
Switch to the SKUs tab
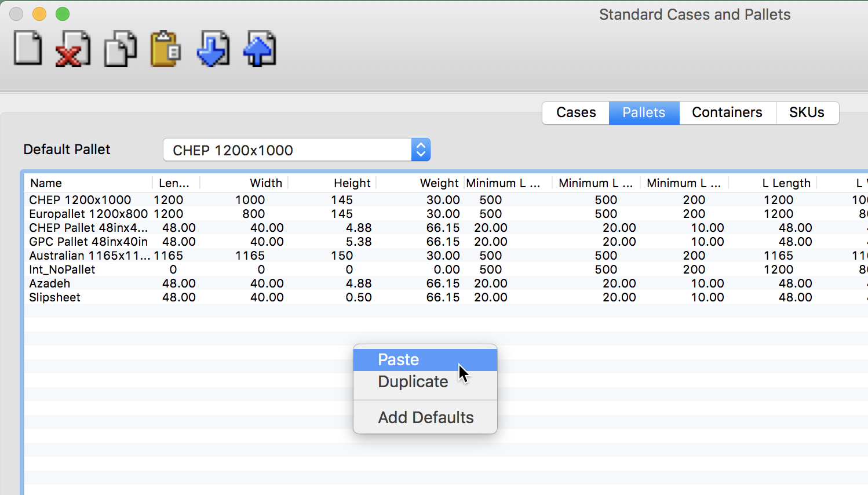click(807, 112)
